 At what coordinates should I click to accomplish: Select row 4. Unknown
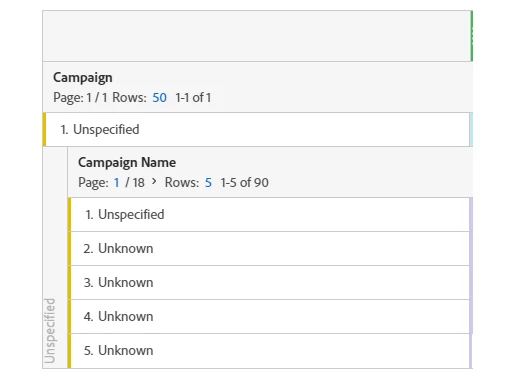click(x=270, y=317)
